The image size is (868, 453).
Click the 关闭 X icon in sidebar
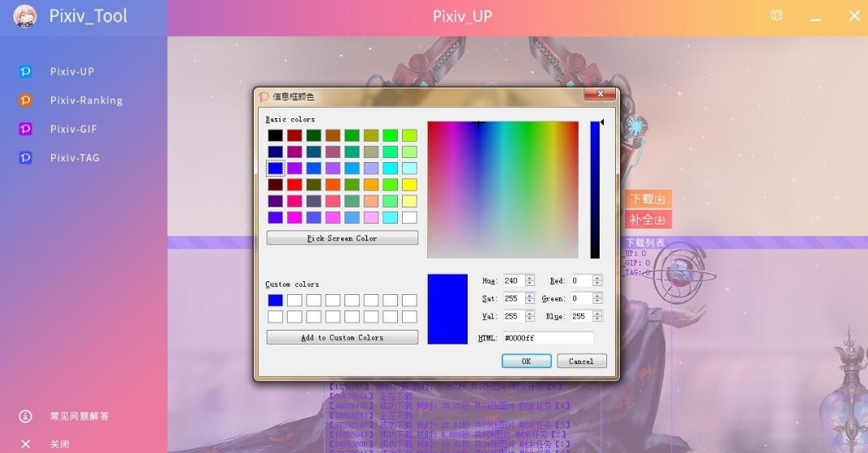pos(25,443)
